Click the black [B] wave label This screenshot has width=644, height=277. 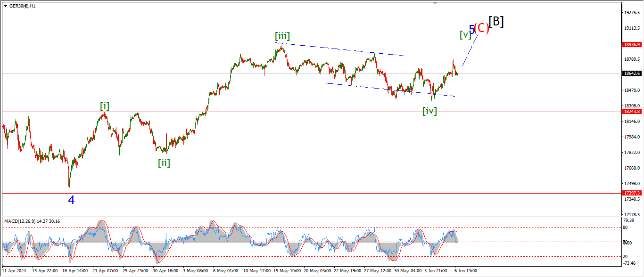click(496, 22)
